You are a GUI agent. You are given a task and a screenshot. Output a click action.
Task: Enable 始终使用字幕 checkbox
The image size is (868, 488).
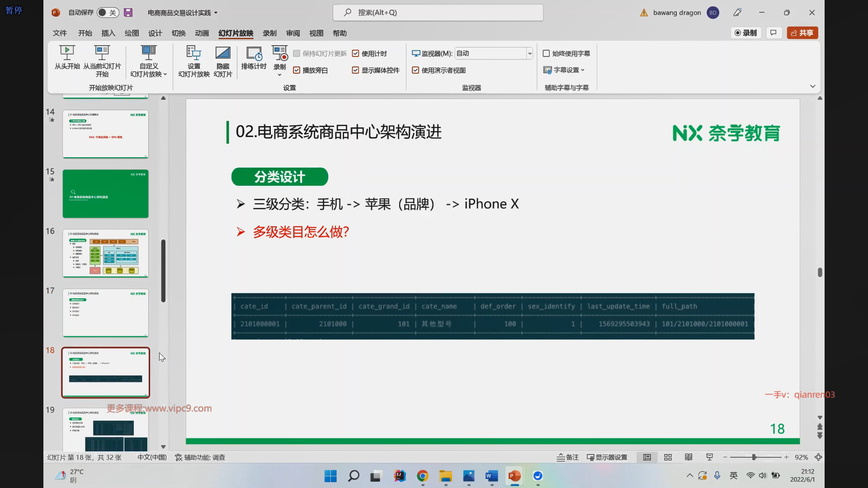pos(546,54)
